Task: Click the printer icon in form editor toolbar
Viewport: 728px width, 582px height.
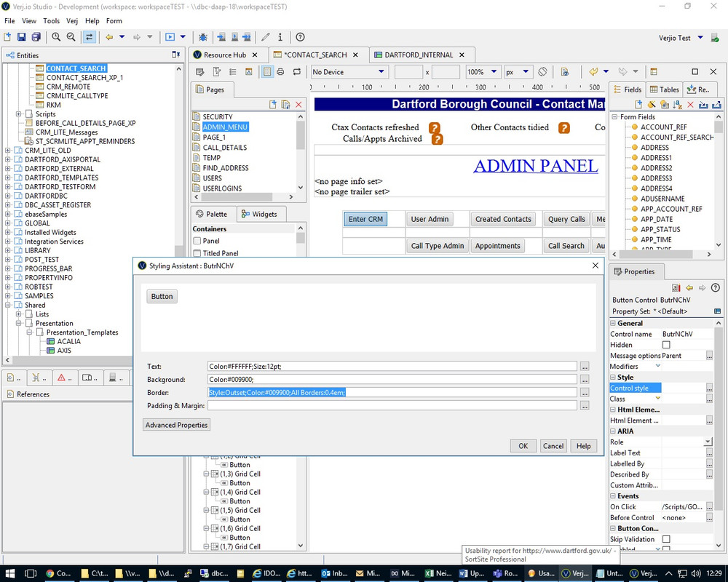Action: coord(280,72)
